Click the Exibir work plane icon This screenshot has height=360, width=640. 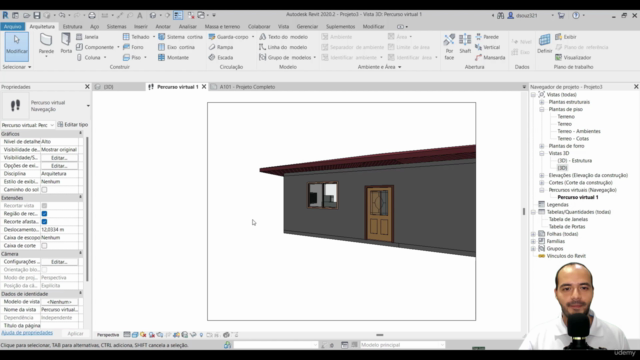566,37
